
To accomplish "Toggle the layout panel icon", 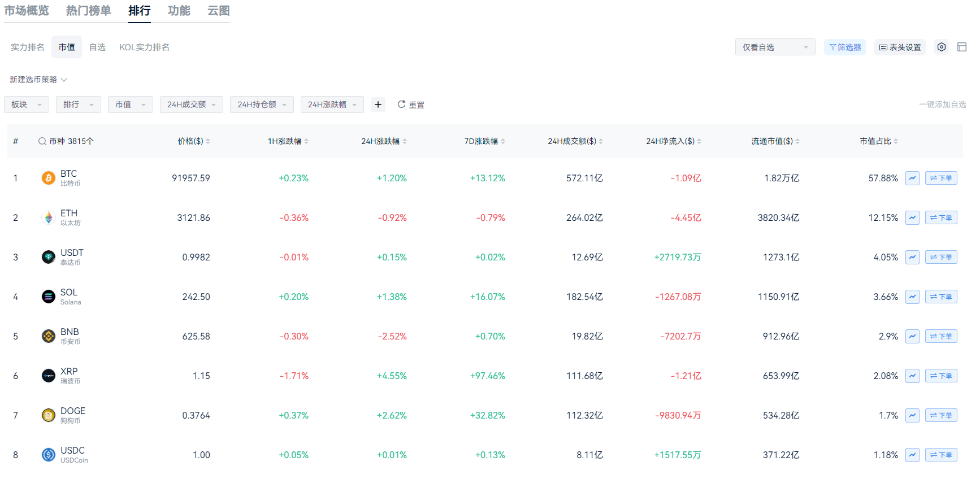I will point(962,47).
